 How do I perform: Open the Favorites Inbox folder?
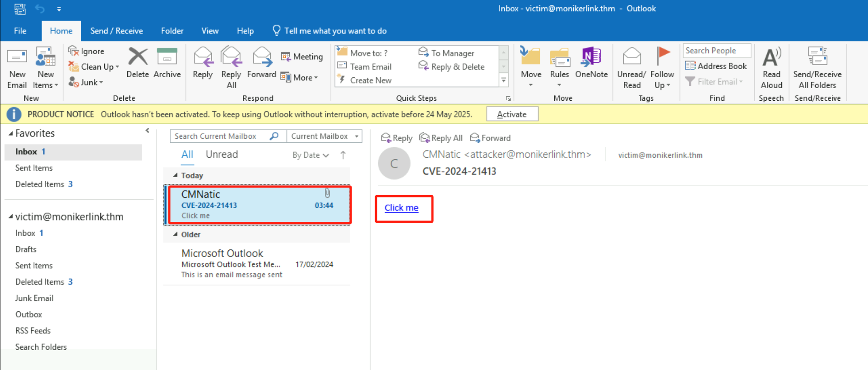[73, 152]
